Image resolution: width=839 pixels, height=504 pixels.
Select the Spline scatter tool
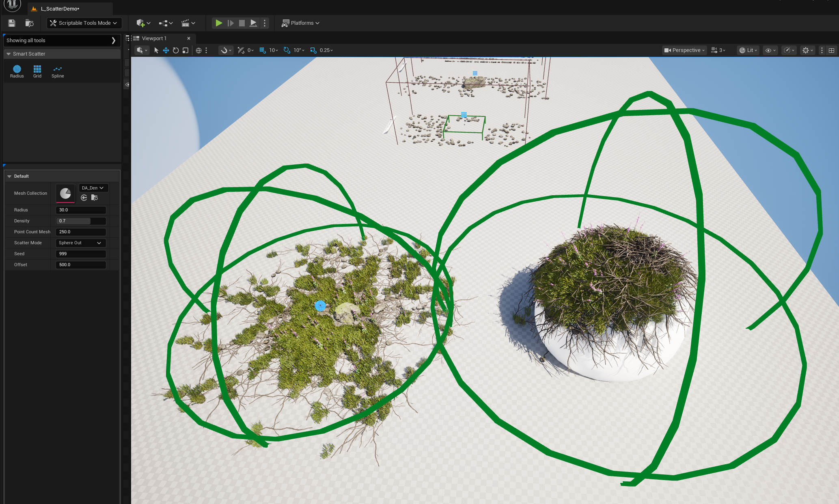(58, 71)
